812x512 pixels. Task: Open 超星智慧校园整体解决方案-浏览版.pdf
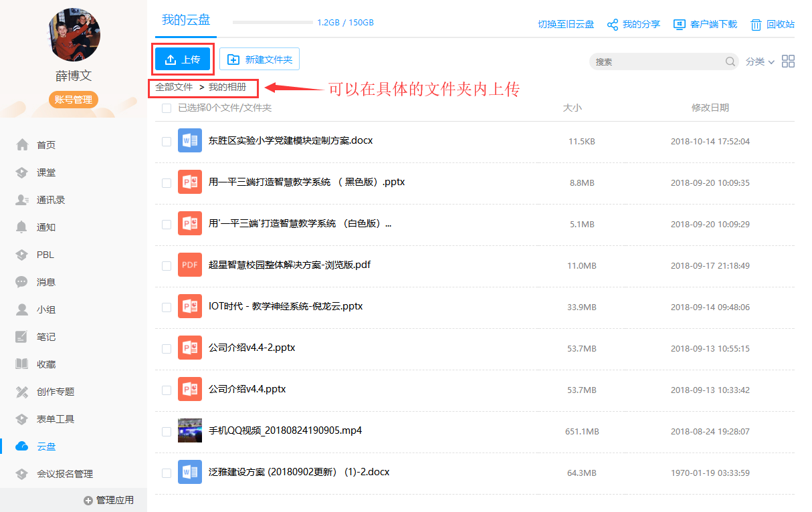tap(290, 265)
